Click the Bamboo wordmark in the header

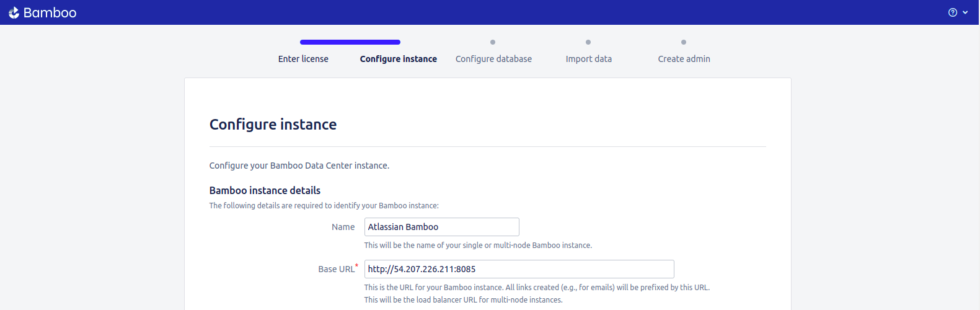click(50, 12)
